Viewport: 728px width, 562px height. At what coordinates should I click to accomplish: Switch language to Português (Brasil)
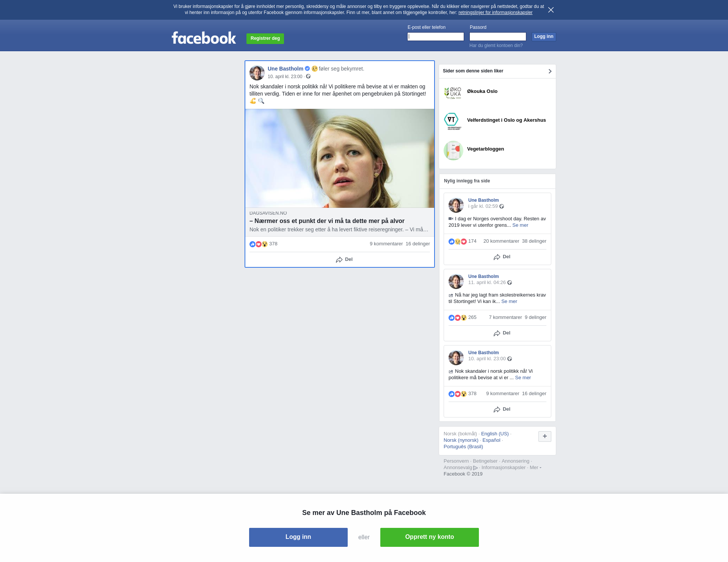tap(463, 447)
